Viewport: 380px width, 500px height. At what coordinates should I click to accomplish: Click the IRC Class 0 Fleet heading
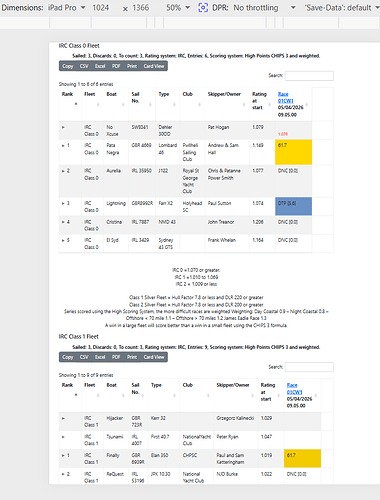(x=79, y=46)
